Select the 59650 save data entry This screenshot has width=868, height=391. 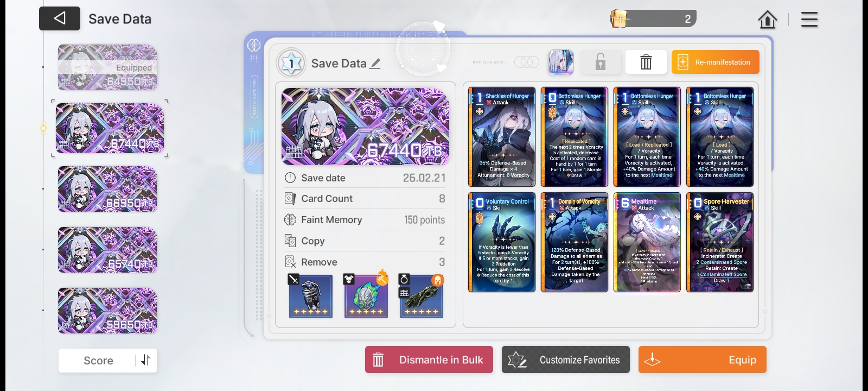(107, 311)
